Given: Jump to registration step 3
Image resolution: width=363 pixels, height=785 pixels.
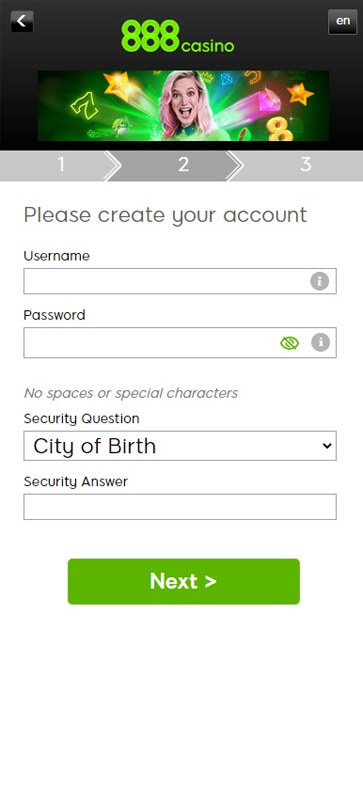Looking at the screenshot, I should 305,165.
